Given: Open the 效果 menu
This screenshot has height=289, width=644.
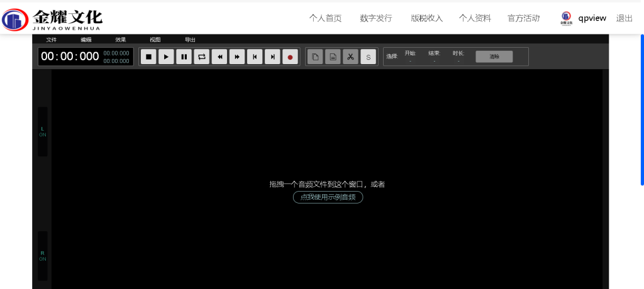Looking at the screenshot, I should [x=120, y=40].
